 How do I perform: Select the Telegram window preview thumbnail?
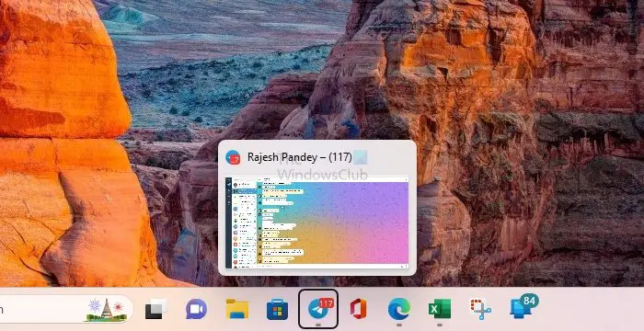coord(317,223)
